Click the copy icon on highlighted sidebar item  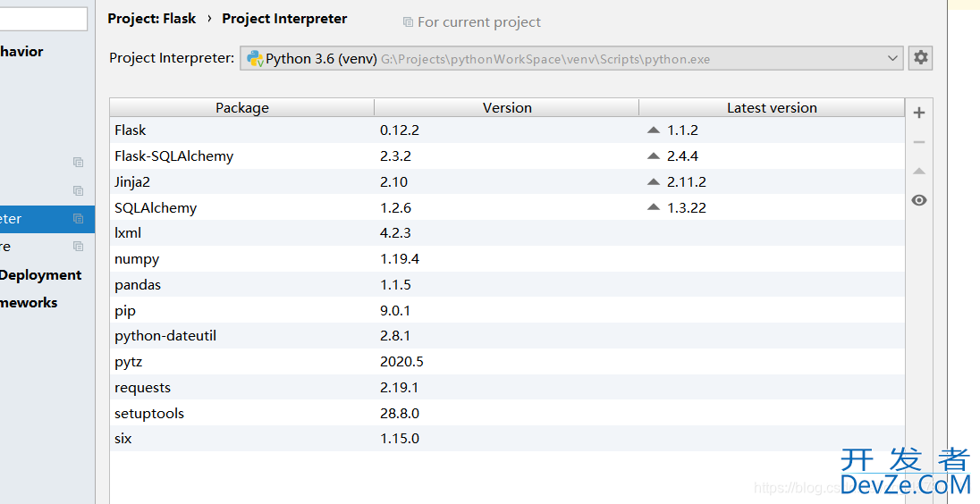click(78, 219)
